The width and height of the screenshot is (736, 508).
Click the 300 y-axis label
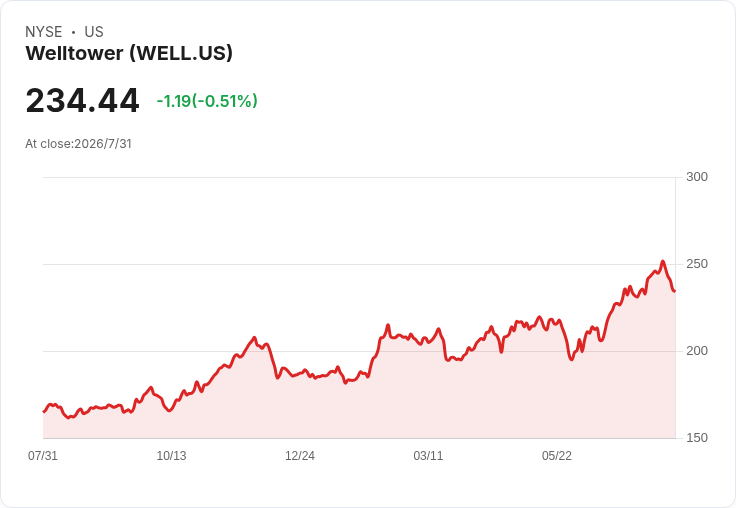[697, 177]
